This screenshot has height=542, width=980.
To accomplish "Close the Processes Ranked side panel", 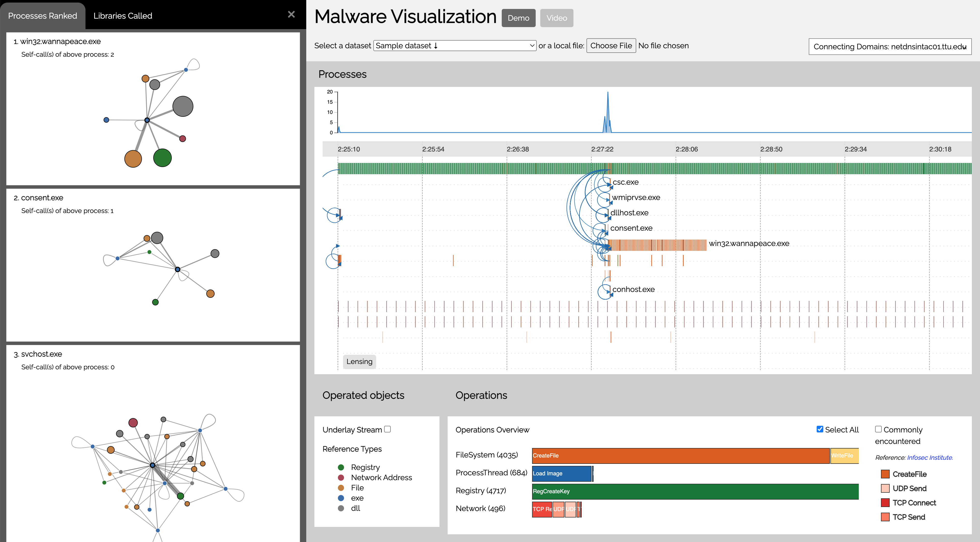I will 291,15.
